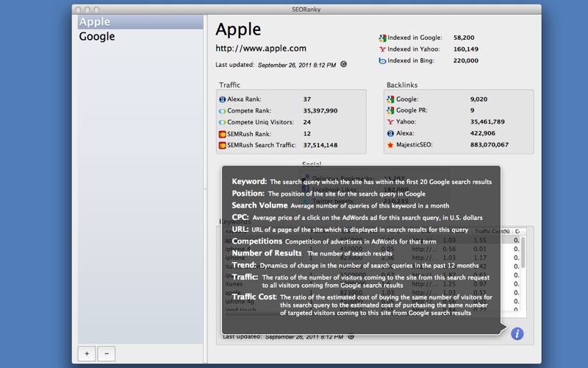Click the SEORanky window title
The width and height of the screenshot is (588, 368).
[306, 10]
